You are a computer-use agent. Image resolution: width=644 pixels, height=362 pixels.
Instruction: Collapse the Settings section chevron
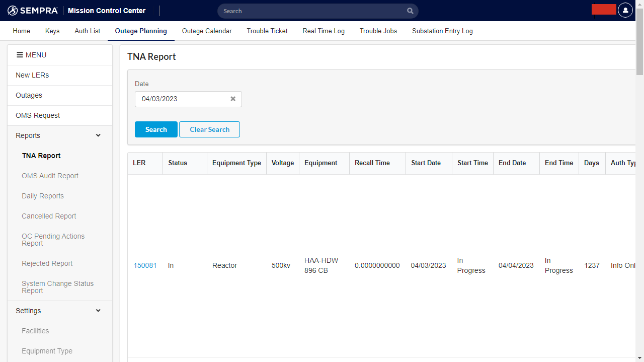[x=98, y=311]
